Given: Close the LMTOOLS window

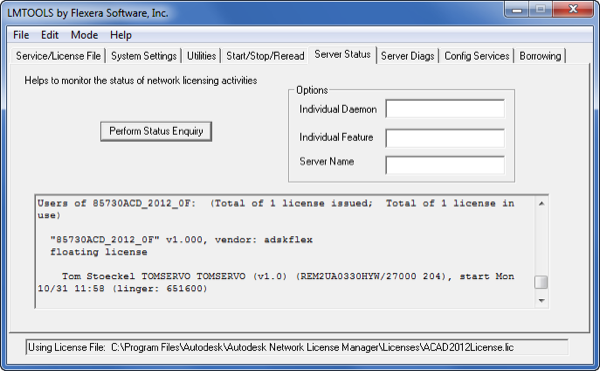Looking at the screenshot, I should tap(573, 9).
